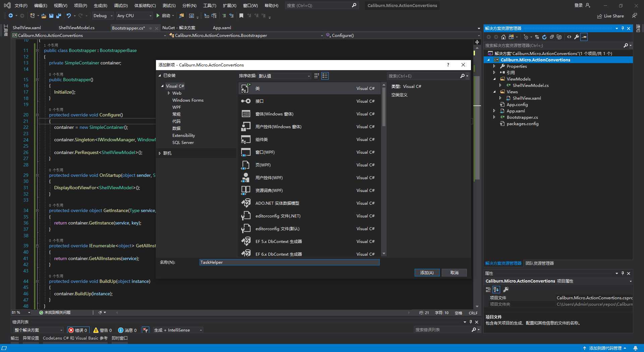Toggle the Warnings 0 filter button

tap(103, 330)
